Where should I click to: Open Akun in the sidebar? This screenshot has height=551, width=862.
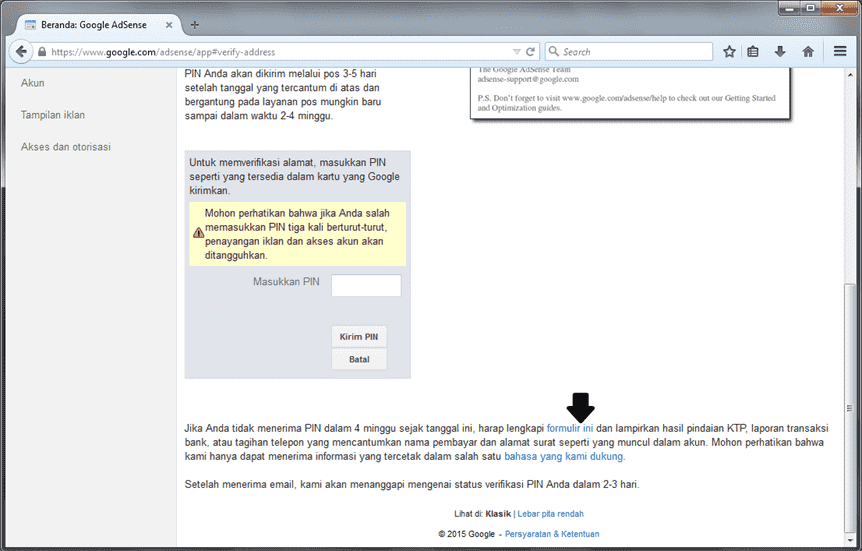pos(32,83)
